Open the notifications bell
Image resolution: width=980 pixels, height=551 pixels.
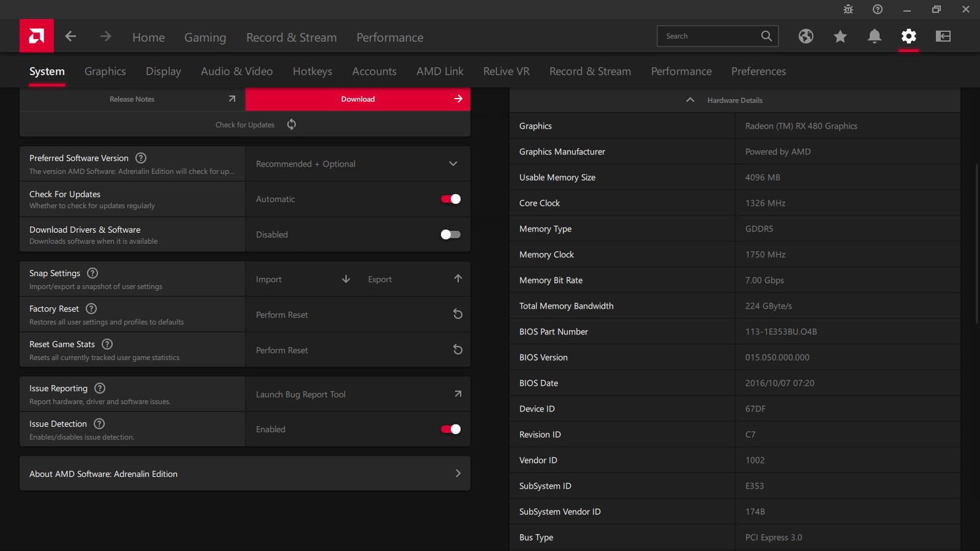[x=875, y=36]
